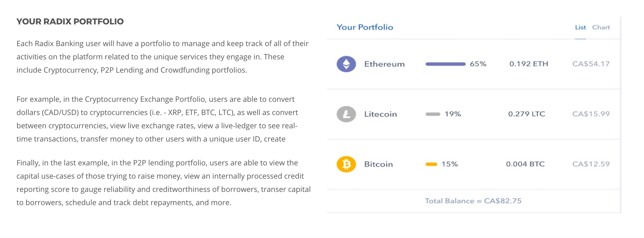Select the Ethereum asset name
Image resolution: width=644 pixels, height=238 pixels.
(384, 64)
